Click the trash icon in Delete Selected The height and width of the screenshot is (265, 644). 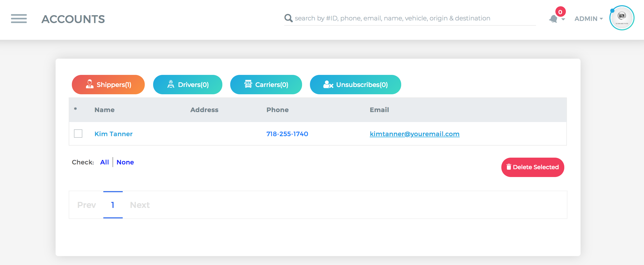coord(509,167)
